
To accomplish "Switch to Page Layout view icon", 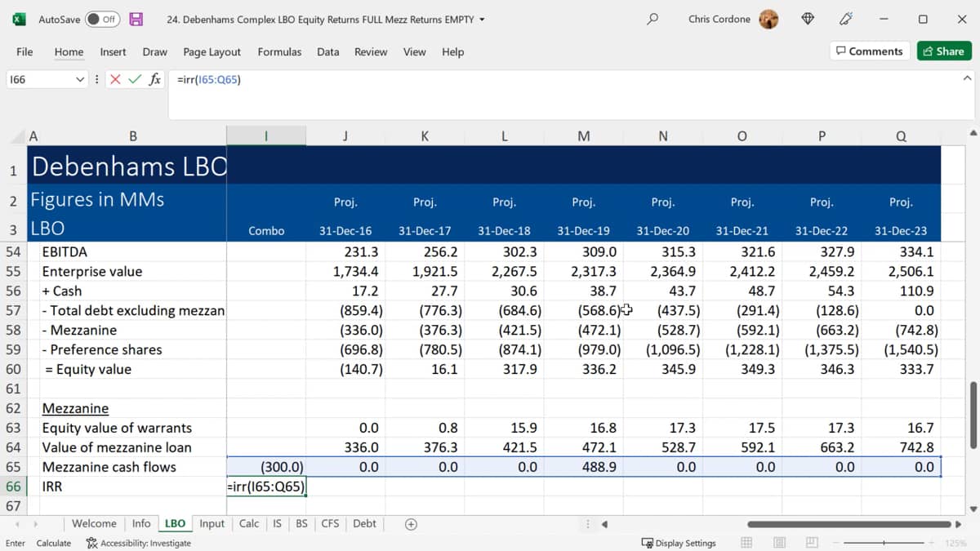I will pyautogui.click(x=779, y=543).
